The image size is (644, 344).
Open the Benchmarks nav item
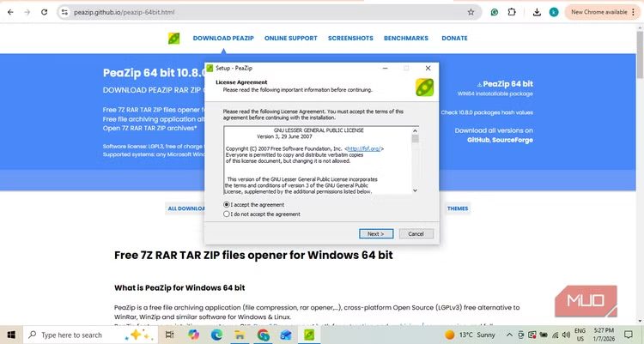coord(407,39)
